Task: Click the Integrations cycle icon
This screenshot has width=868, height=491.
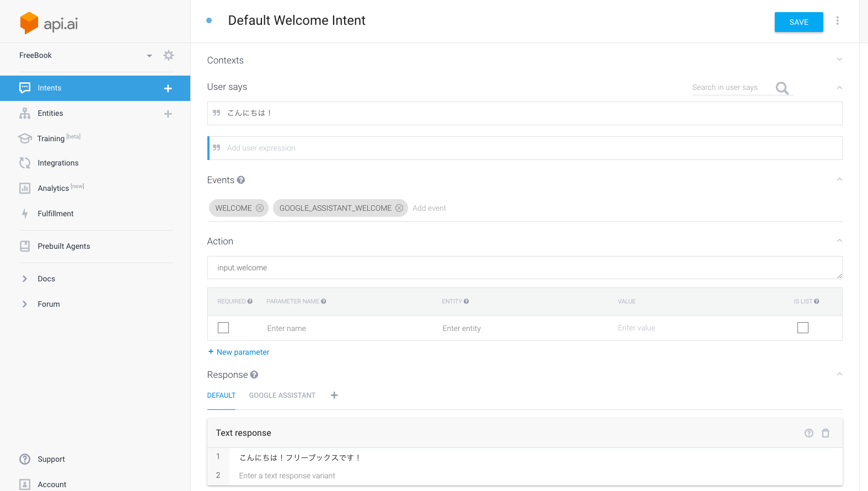Action: (25, 163)
